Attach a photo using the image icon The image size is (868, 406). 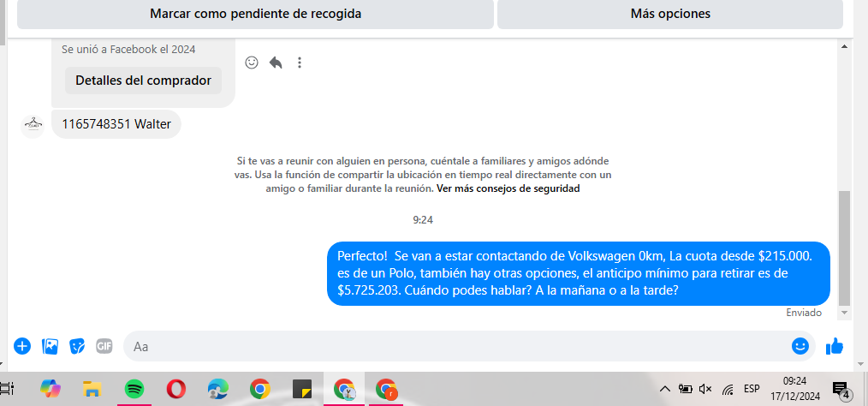(50, 346)
